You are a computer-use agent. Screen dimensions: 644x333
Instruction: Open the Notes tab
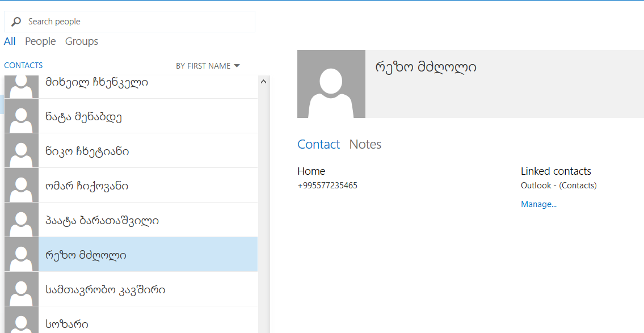point(365,145)
